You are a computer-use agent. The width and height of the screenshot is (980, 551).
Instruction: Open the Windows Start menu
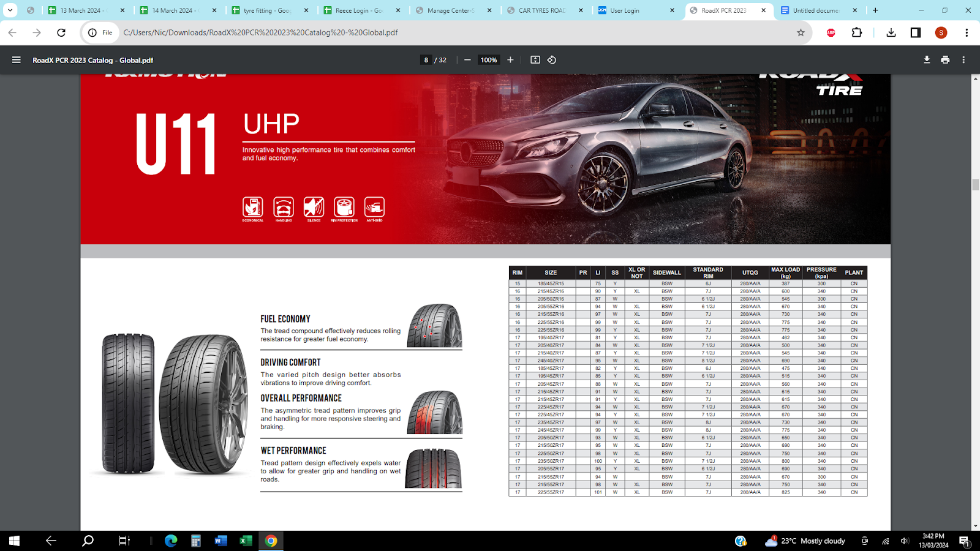pyautogui.click(x=14, y=541)
